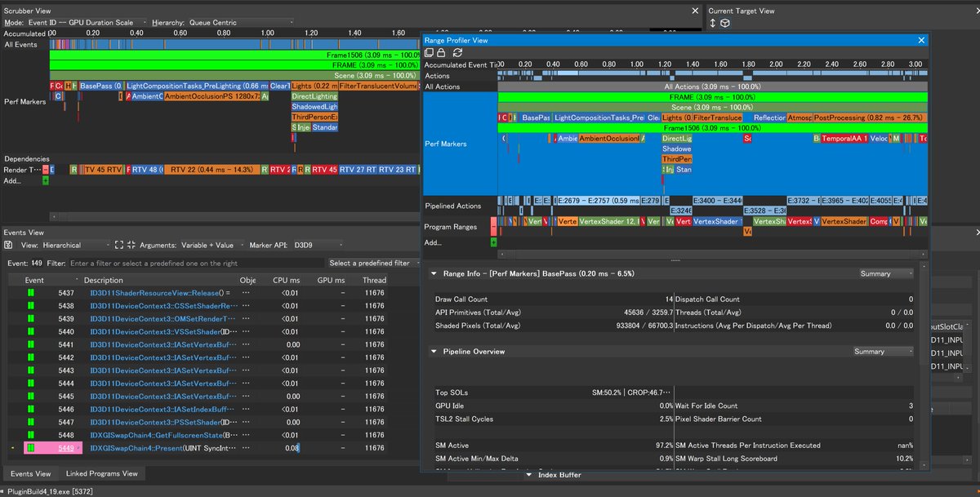Select ShadowedLight marker in Scrubber View

point(314,107)
